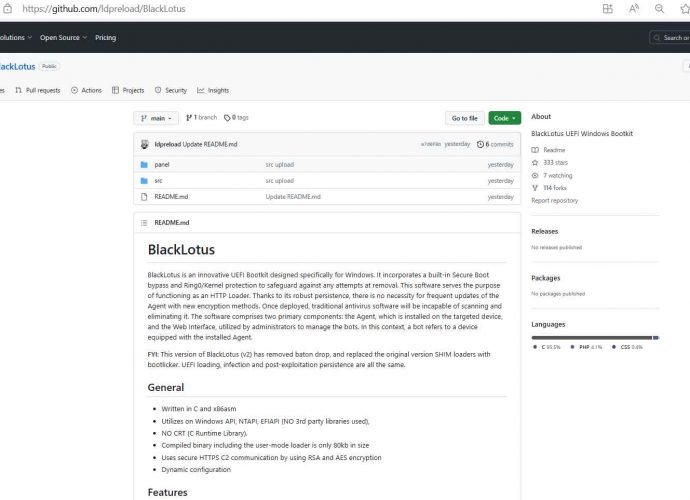Screen dimensions: 690x500
Task: Open the latest commit message Update README.md
Action: pyautogui.click(x=210, y=144)
